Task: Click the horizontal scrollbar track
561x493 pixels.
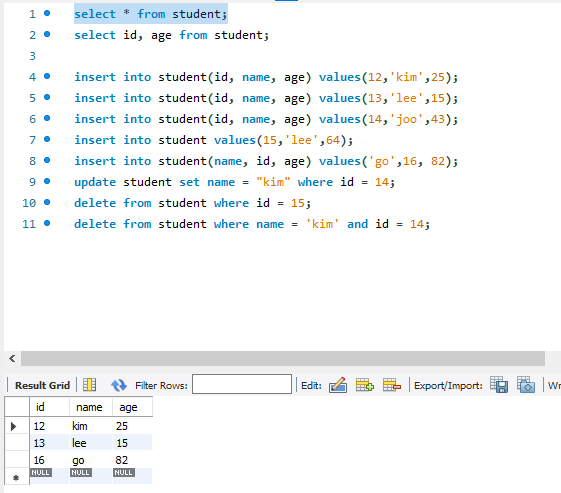Action: (283, 358)
